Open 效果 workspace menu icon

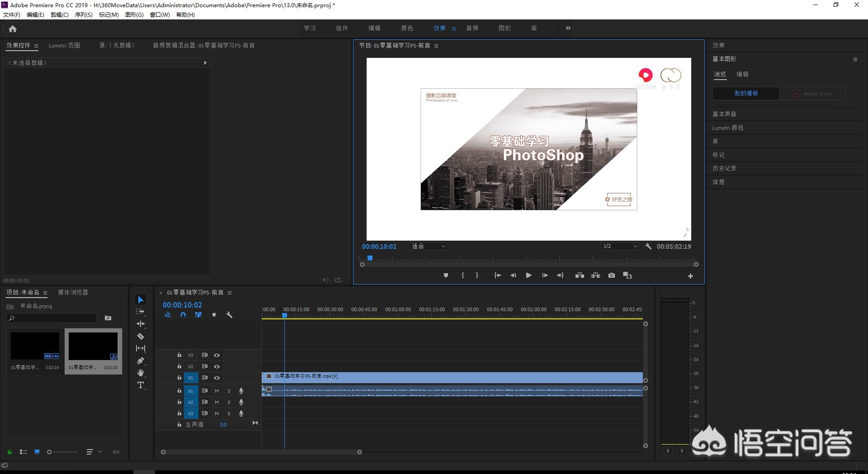point(454,28)
